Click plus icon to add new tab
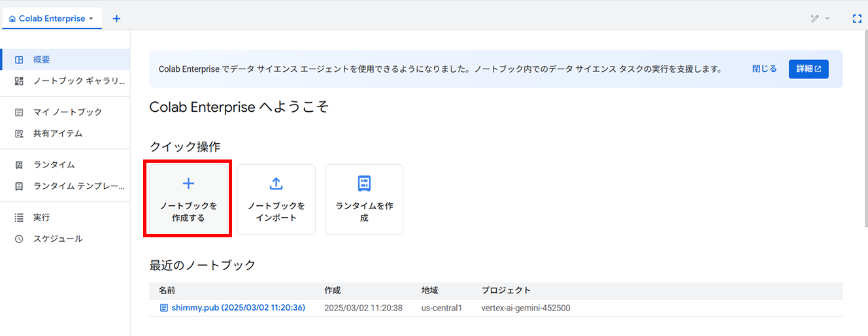Image resolution: width=868 pixels, height=336 pixels. coord(116,18)
